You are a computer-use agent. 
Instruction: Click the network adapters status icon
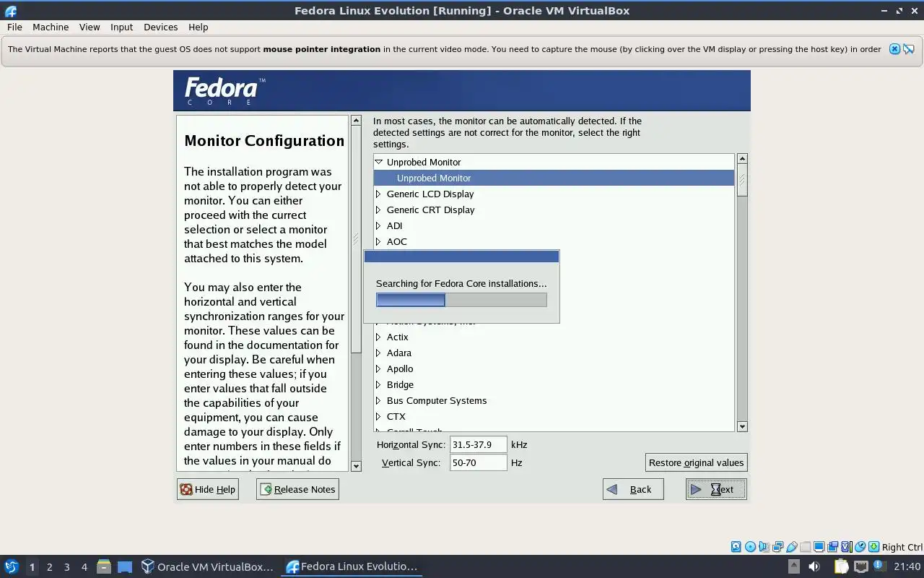tap(777, 547)
